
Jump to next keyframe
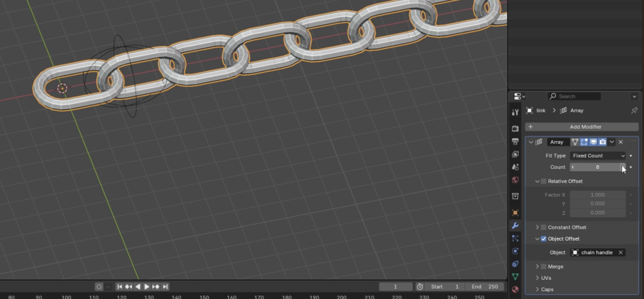pos(156,287)
